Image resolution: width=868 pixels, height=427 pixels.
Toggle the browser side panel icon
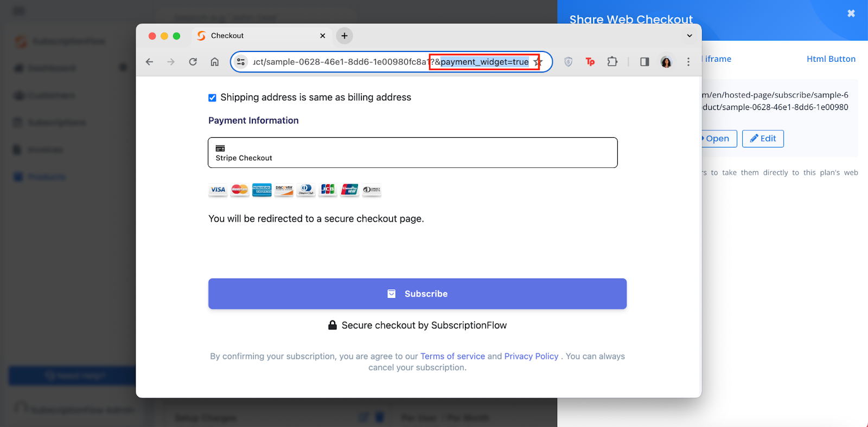click(644, 62)
